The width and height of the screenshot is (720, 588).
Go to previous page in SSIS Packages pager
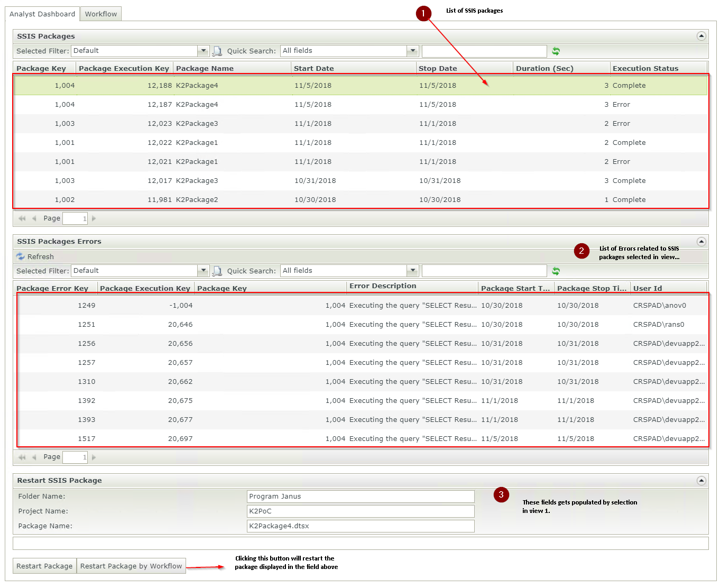point(34,218)
